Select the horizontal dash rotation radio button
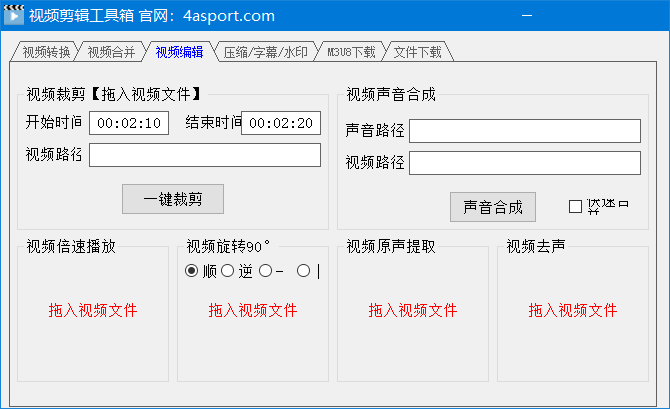Screen dimensions: 670x409 pyautogui.click(x=265, y=271)
